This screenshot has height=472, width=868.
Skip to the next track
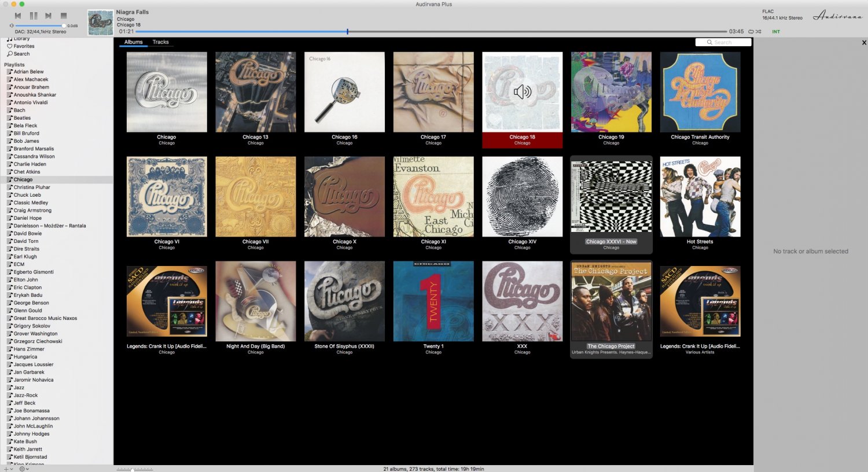49,16
